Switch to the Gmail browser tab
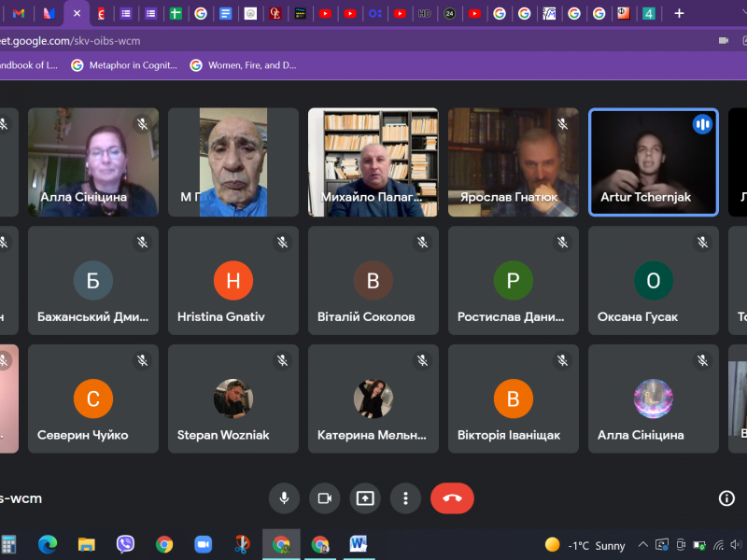 coord(20,13)
